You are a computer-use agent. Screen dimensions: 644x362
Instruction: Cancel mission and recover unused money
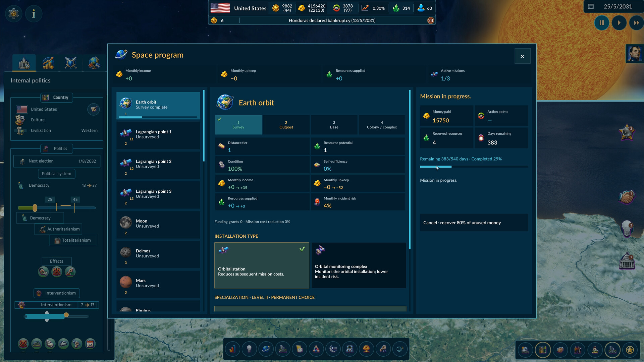(474, 223)
